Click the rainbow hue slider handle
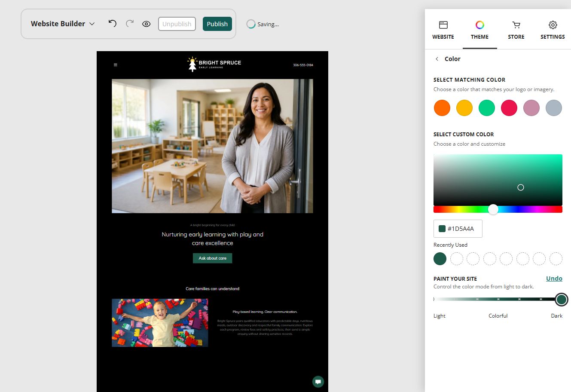The image size is (571, 392). [x=493, y=209]
